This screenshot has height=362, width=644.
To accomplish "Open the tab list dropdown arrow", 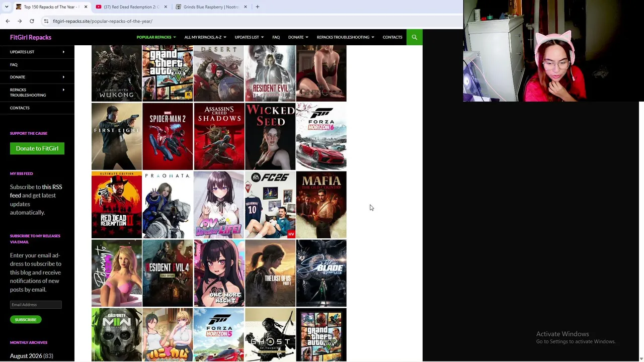I will click(x=7, y=7).
